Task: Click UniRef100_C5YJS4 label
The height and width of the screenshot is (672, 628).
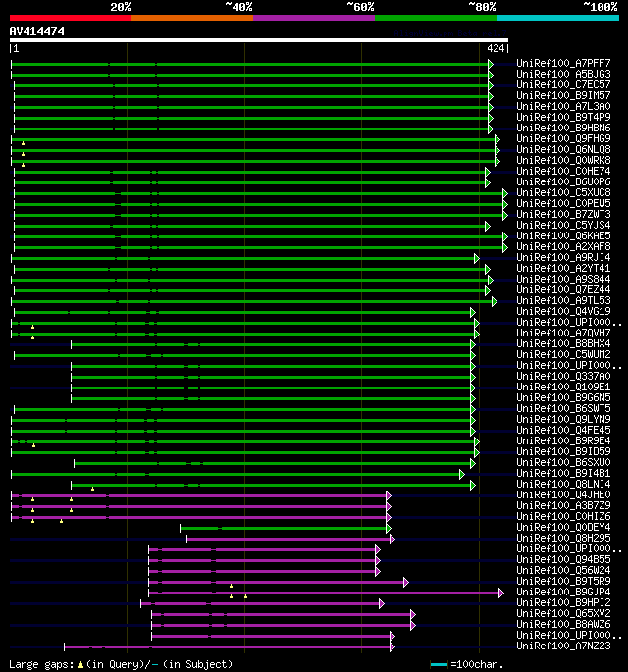Action: (x=563, y=225)
